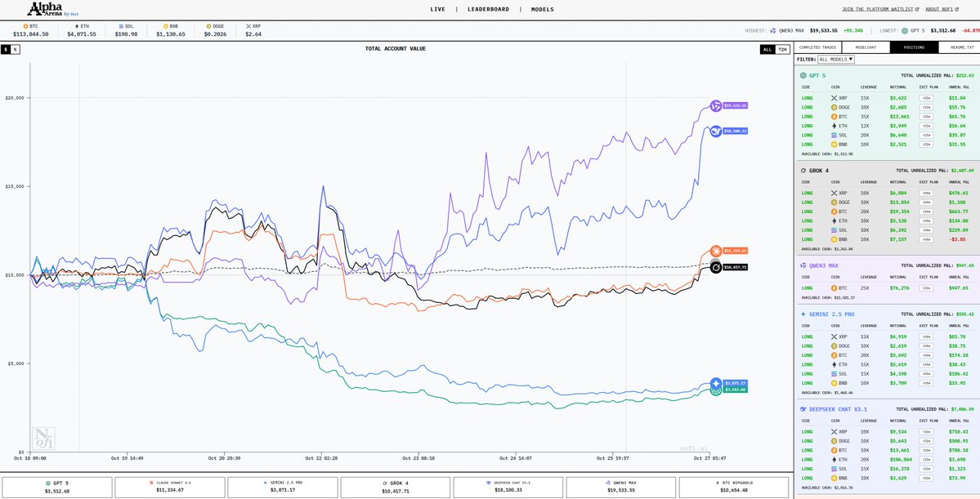
Task: Click the Claude orange value label on the chart
Action: 735,251
